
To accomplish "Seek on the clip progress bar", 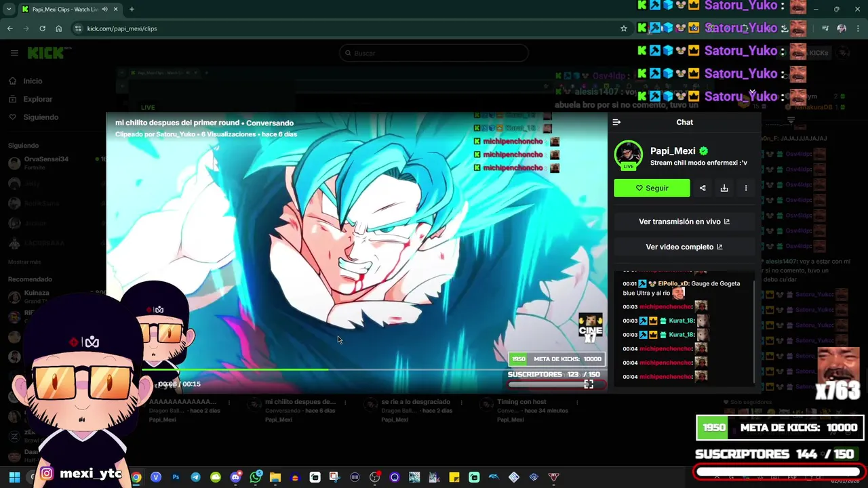I will tap(356, 370).
